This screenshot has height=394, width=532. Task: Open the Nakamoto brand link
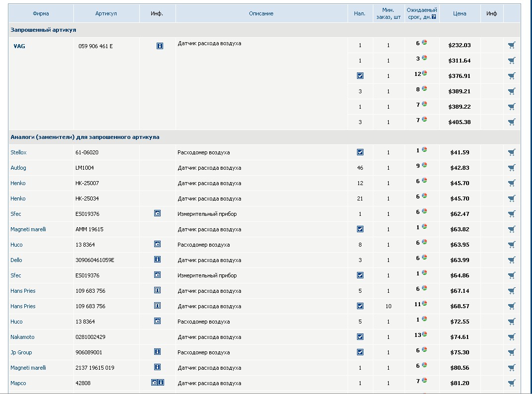(x=23, y=337)
